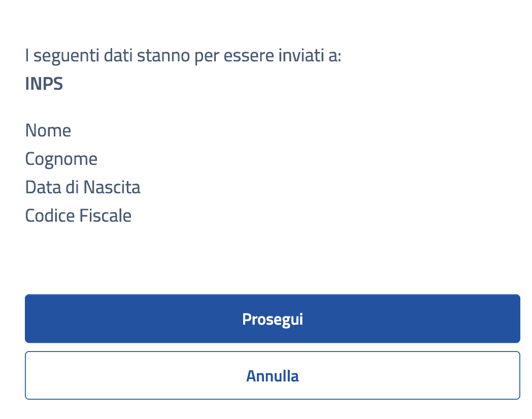Image resolution: width=532 pixels, height=419 pixels.
Task: Click the data sharing notice sentence
Action: click(183, 55)
